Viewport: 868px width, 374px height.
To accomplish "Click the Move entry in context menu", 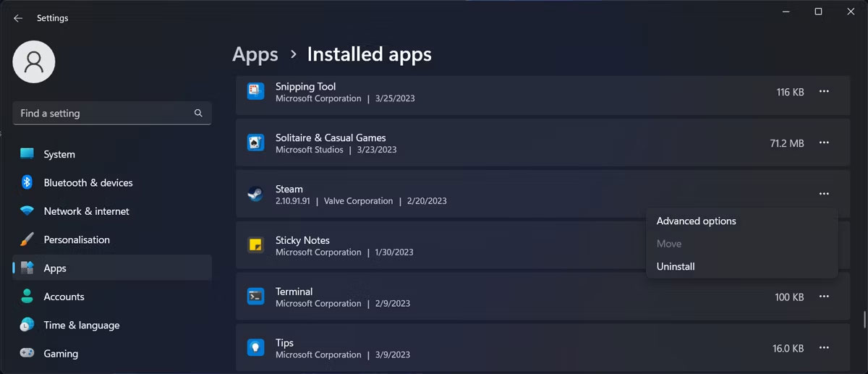I will pyautogui.click(x=742, y=244).
